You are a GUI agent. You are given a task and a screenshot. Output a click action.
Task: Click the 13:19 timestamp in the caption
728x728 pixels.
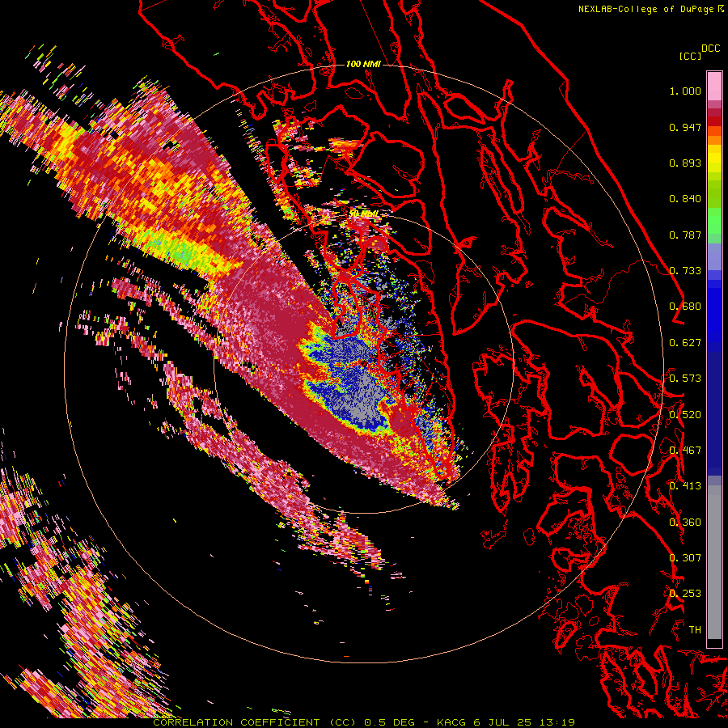coord(557,722)
